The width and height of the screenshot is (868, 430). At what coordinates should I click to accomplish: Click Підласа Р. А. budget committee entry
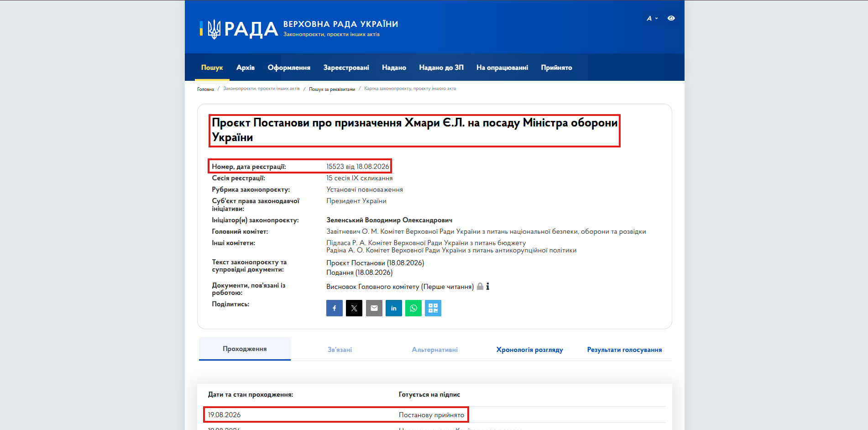pyautogui.click(x=426, y=243)
